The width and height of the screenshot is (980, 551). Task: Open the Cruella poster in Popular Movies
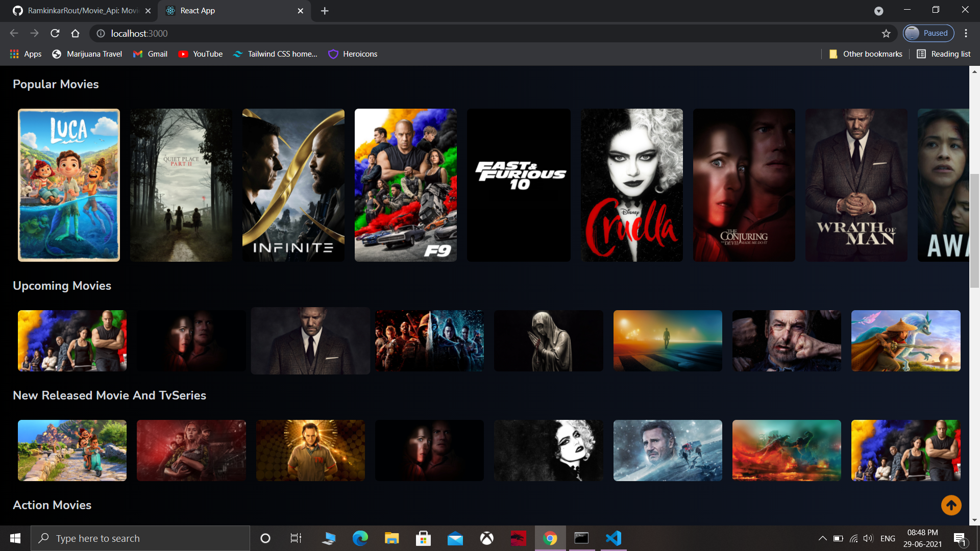[x=632, y=185]
